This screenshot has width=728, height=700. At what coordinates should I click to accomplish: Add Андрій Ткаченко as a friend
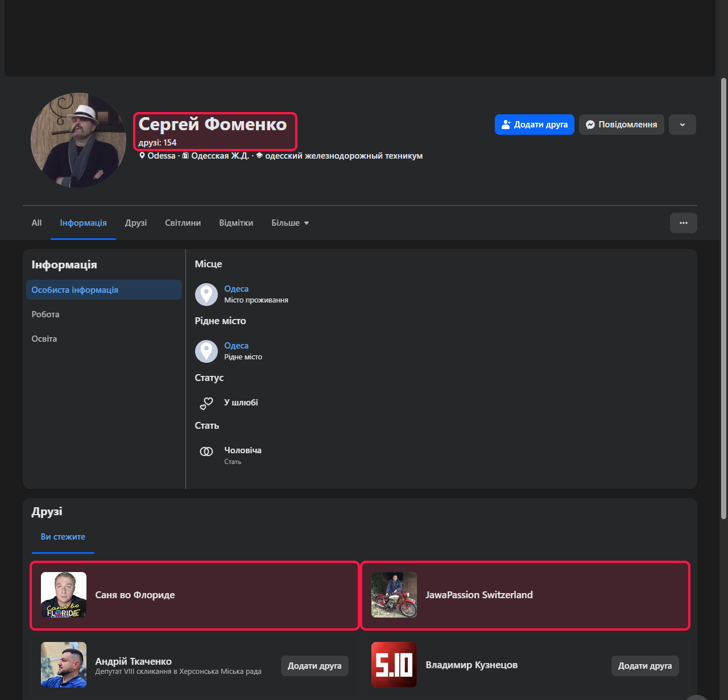[x=315, y=666]
